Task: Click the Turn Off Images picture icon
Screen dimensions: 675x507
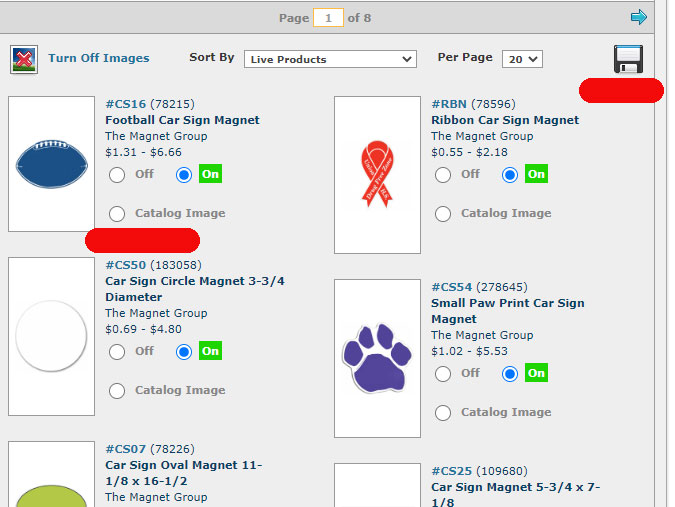Action: coord(24,59)
